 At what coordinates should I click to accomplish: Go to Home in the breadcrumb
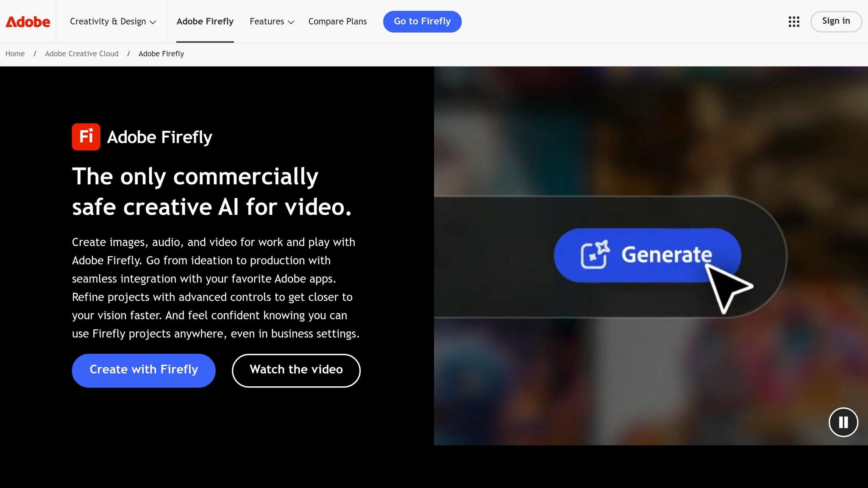coord(15,54)
